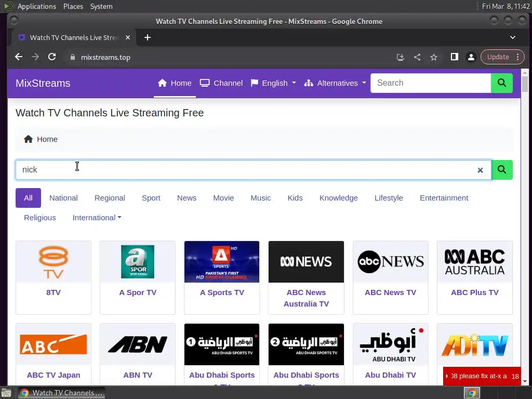Open Chrome's three-dot menu
This screenshot has height=399, width=532.
518,57
